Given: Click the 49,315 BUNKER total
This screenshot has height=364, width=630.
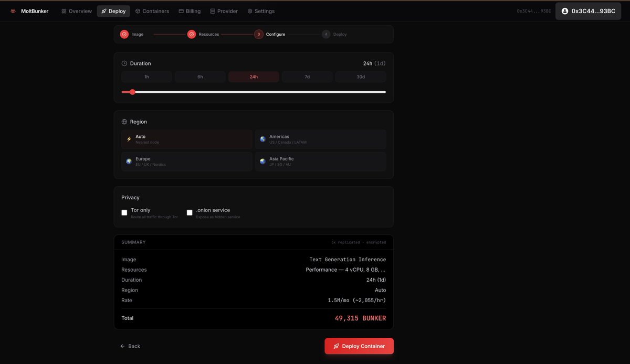Looking at the screenshot, I should coord(360,318).
